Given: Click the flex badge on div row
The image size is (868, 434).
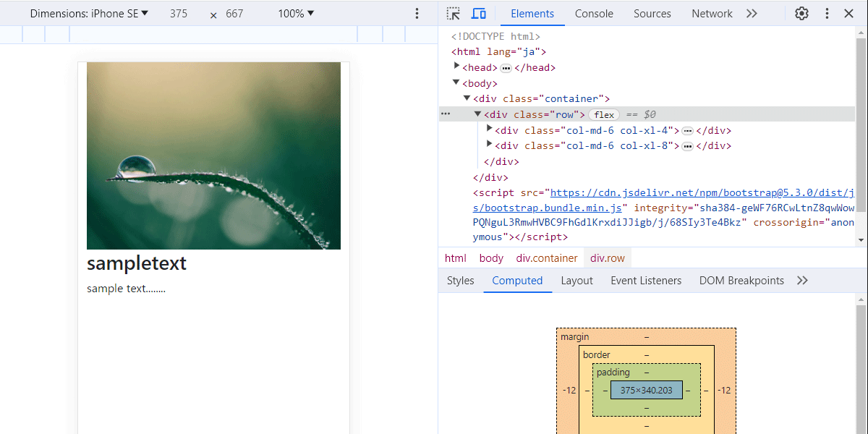Looking at the screenshot, I should (x=604, y=114).
